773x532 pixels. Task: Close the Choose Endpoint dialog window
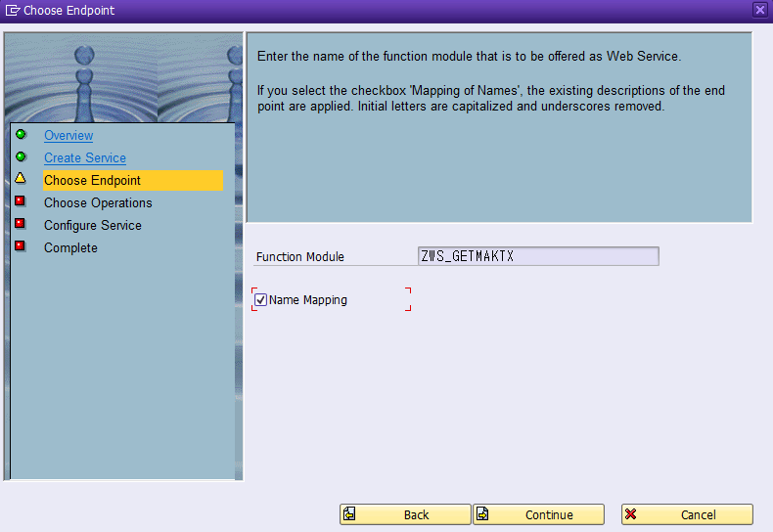pos(760,10)
